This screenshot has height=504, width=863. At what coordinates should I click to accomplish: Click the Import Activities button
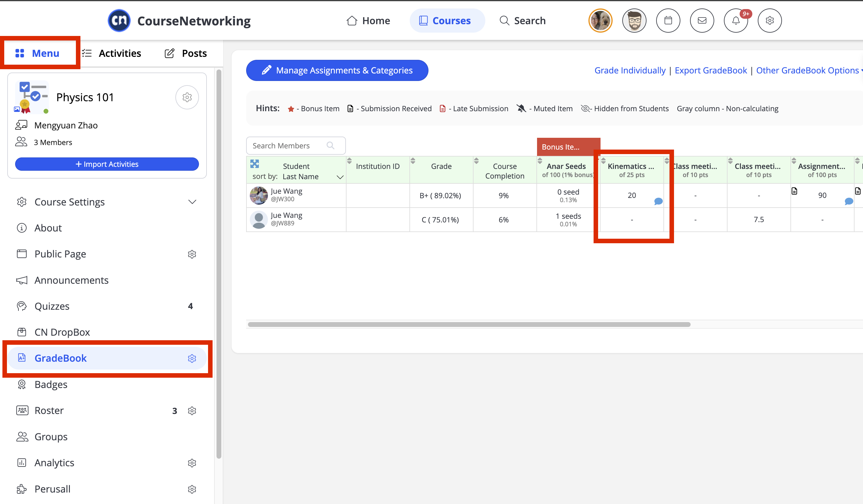pos(107,164)
